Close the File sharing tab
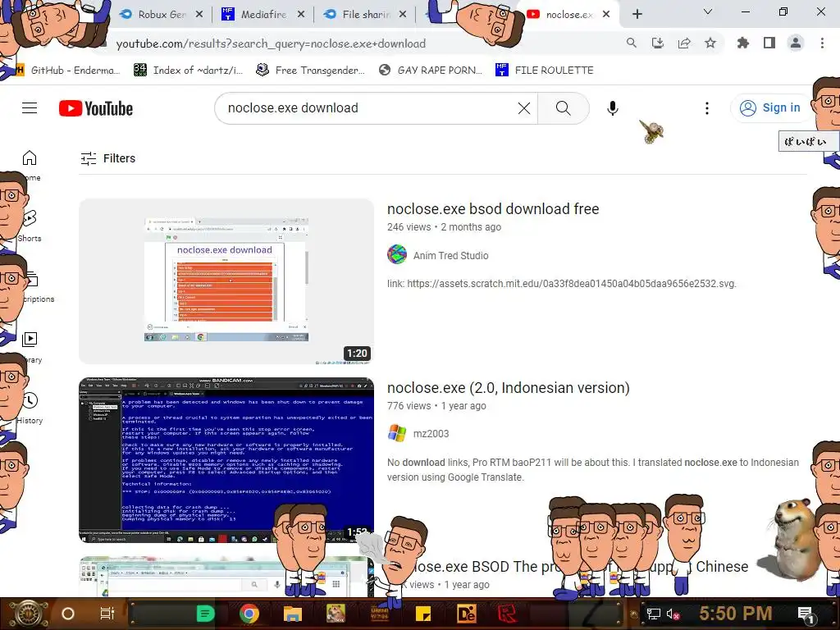840x630 pixels. click(x=403, y=15)
